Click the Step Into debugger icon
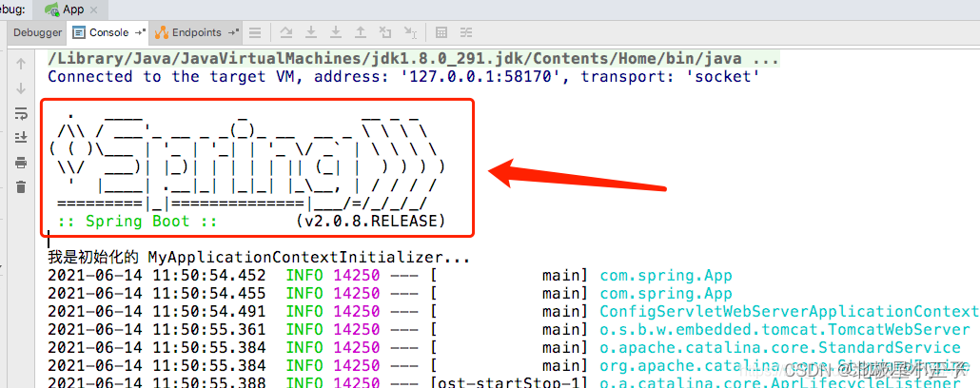The width and height of the screenshot is (980, 388). point(311,32)
